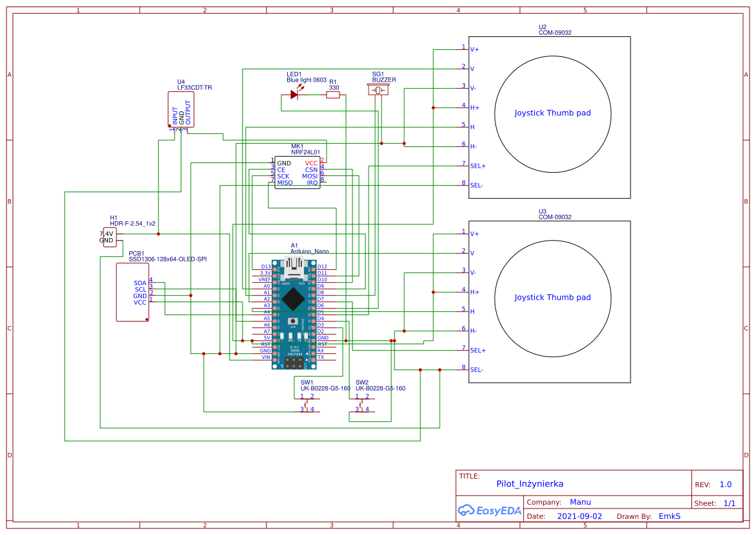Click the title text Pilot_Inżynierka

tap(530, 483)
